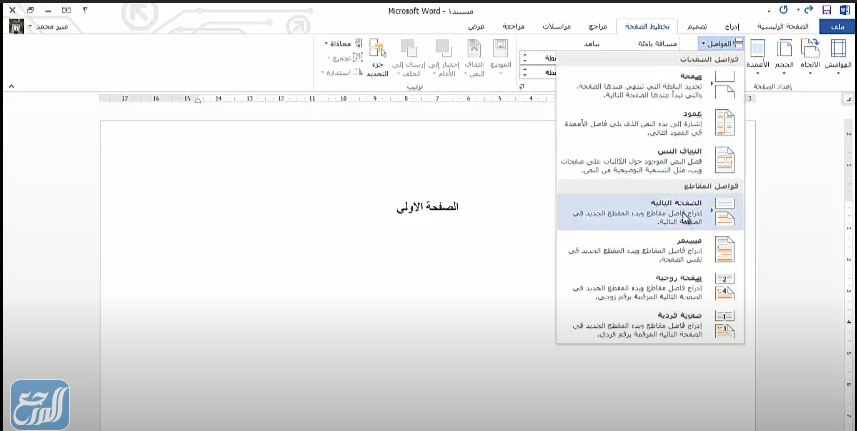
Task: Open the Selection Pane (جزء التحديد)
Action: pos(377,57)
